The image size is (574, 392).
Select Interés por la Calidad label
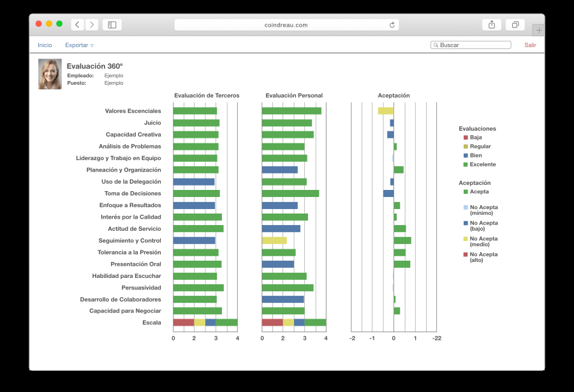(x=131, y=217)
